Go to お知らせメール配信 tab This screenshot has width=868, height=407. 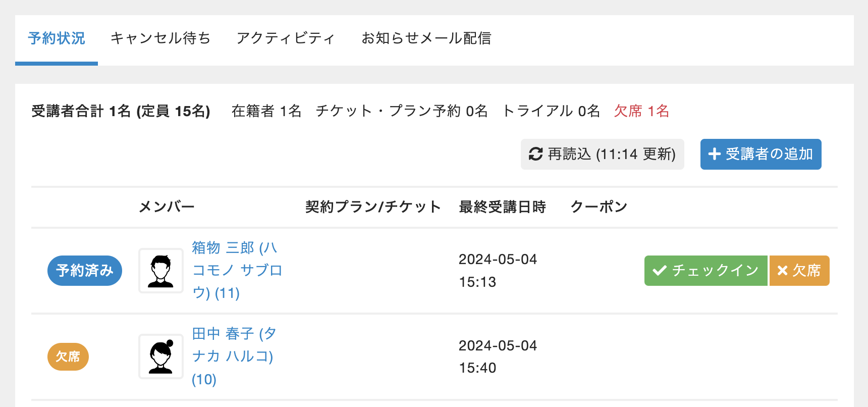pos(426,38)
